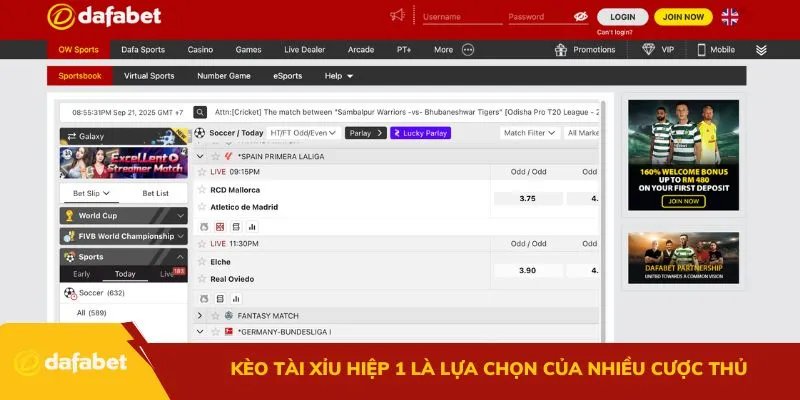Viewport: 800px width, 400px height.
Task: Click the megaphone announcements icon
Action: click(398, 15)
